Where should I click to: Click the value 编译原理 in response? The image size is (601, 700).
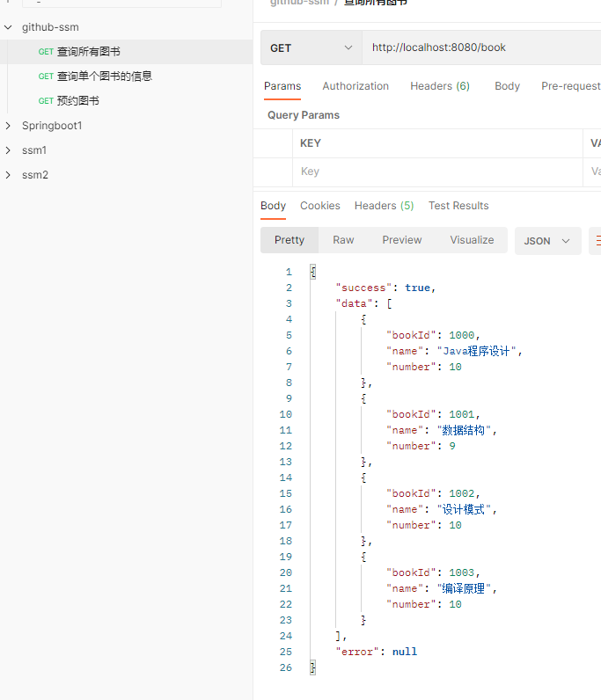[464, 588]
